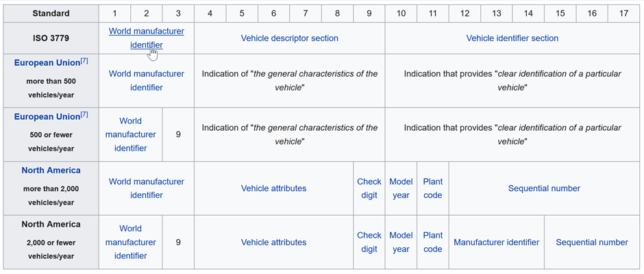Viewport: 644px width, 274px height.
Task: Click Vehicle attributes in 2,000 or fewer row
Action: point(273,242)
